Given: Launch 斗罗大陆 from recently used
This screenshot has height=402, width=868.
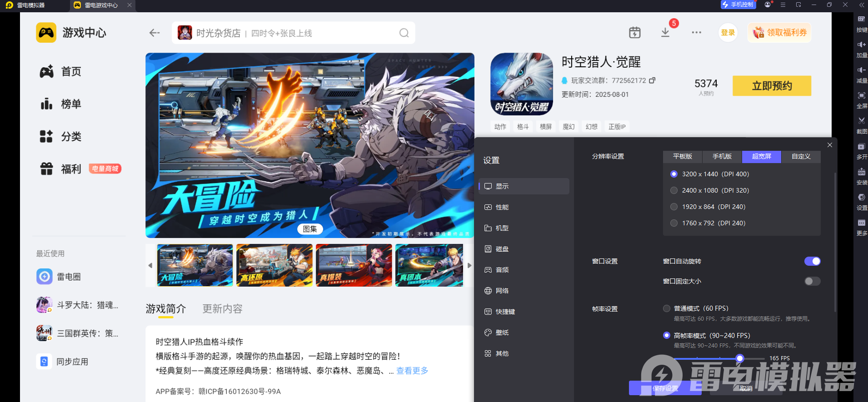Looking at the screenshot, I should click(x=78, y=305).
